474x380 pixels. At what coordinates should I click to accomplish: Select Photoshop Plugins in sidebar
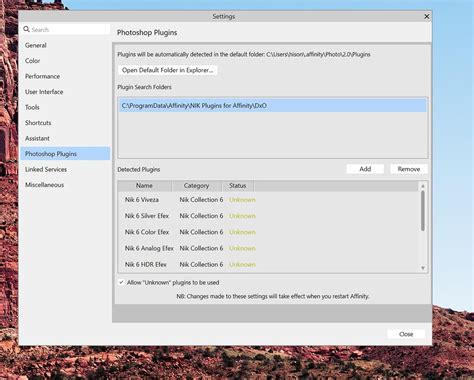pyautogui.click(x=65, y=154)
